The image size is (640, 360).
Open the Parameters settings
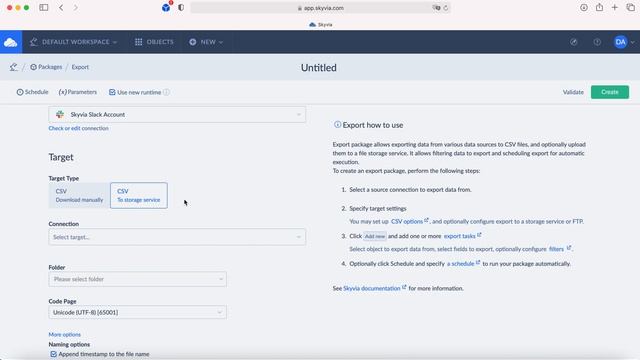[x=78, y=92]
